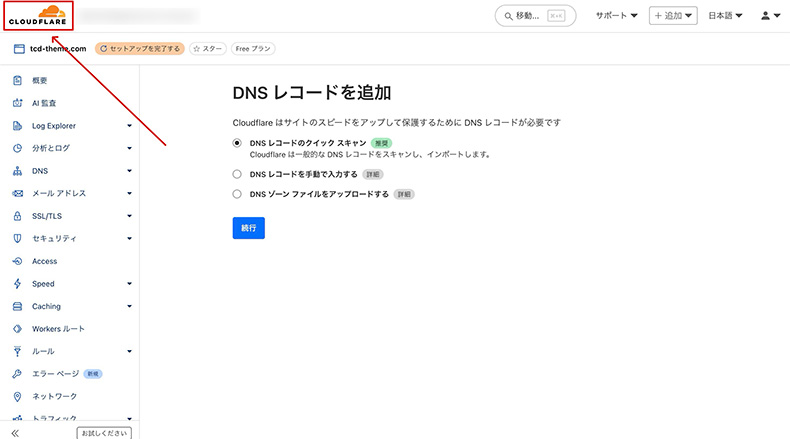Expand the Speed submenu arrow
790x439 pixels.
pos(129,284)
